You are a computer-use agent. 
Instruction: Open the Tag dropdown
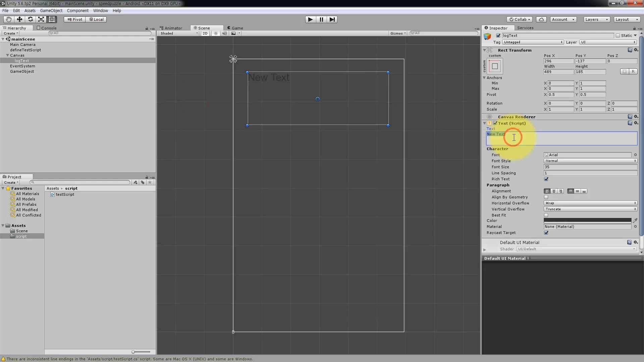[x=533, y=42]
